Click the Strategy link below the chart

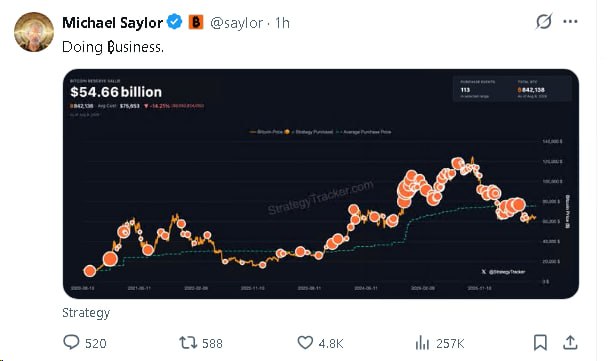tap(86, 313)
